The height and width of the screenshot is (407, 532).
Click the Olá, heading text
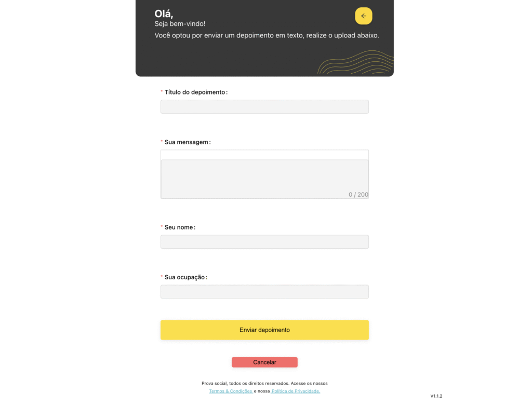(164, 13)
